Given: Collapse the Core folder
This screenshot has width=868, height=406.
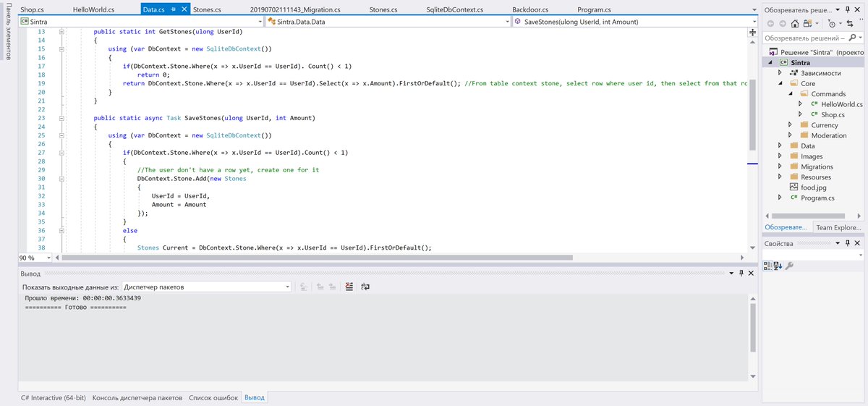Looking at the screenshot, I should tap(780, 83).
